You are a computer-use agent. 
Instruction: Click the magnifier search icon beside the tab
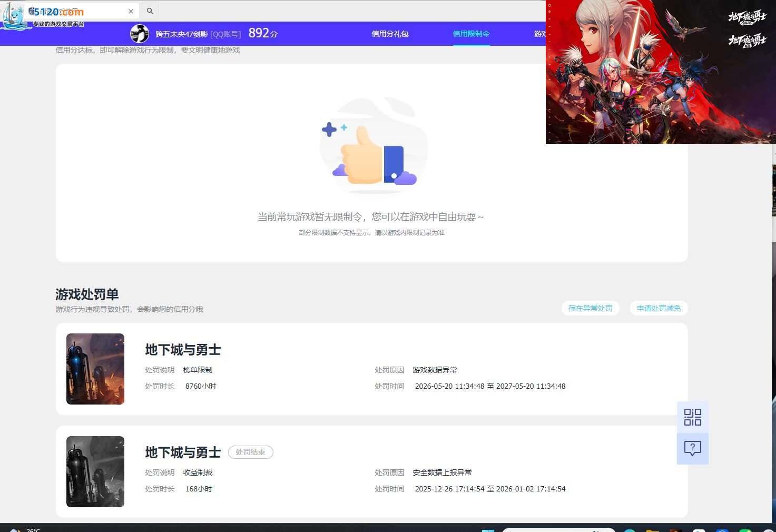pyautogui.click(x=150, y=11)
